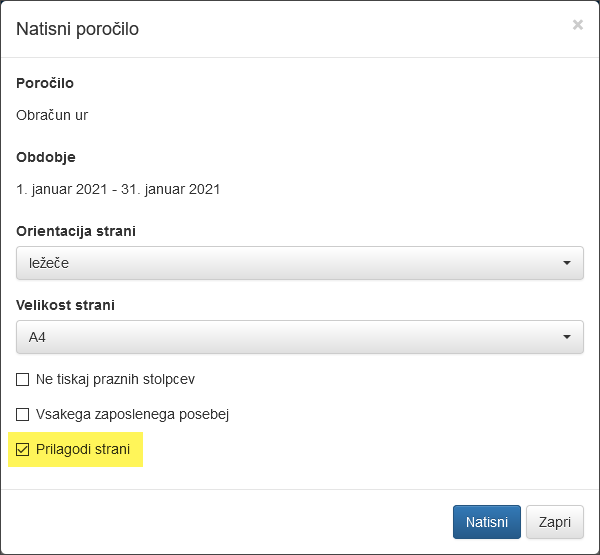Click the Obdobje section heading
Screen dimensions: 600x555
click(x=46, y=157)
